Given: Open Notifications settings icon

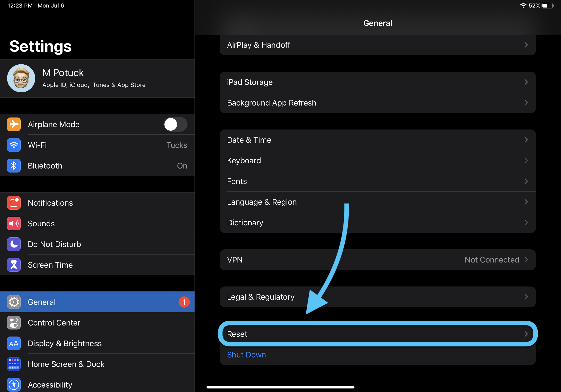Looking at the screenshot, I should [14, 203].
